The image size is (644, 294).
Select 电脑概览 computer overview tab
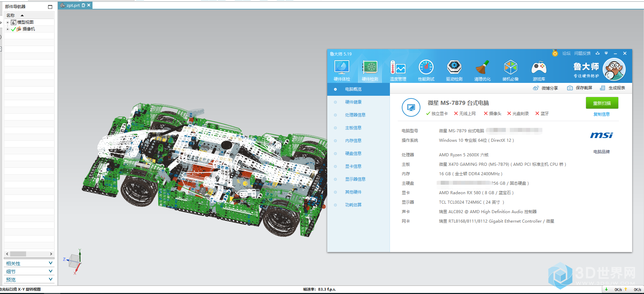(x=358, y=89)
